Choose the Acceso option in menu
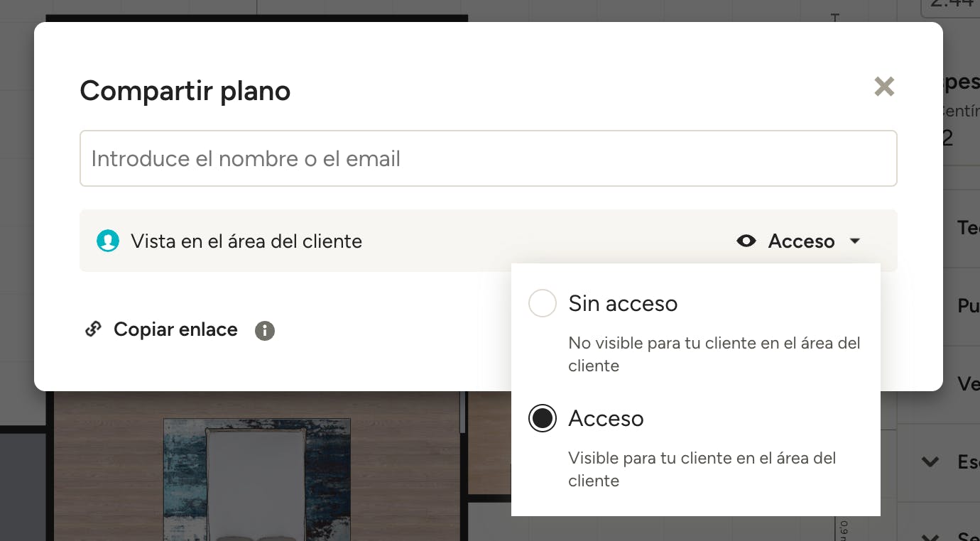This screenshot has height=541, width=980. [606, 418]
